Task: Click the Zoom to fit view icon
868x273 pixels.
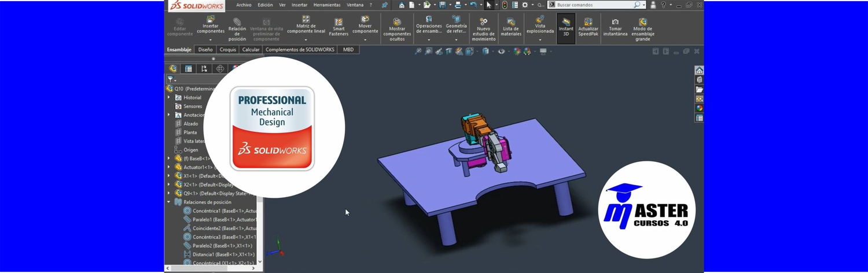Action: [419, 51]
